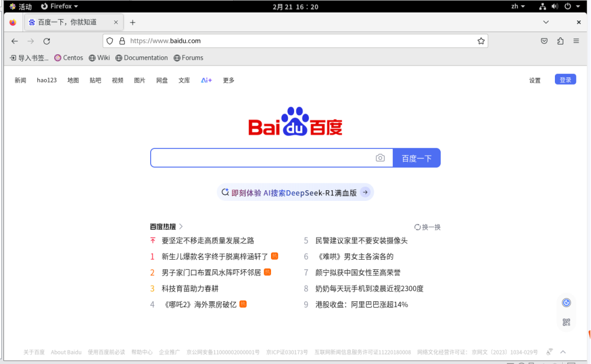This screenshot has width=591, height=364.
Task: Select the 百度一下，你就知道 tab
Action: pyautogui.click(x=72, y=22)
